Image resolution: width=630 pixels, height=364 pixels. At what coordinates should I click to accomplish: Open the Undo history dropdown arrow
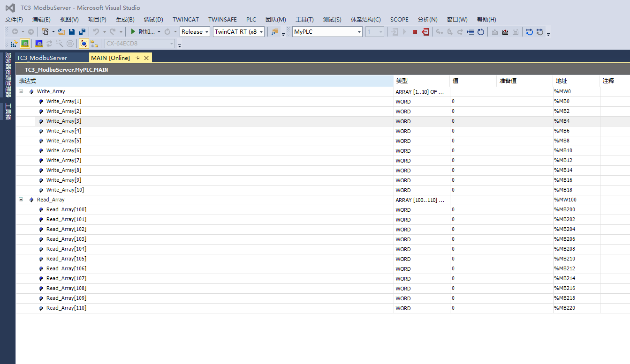(x=104, y=31)
